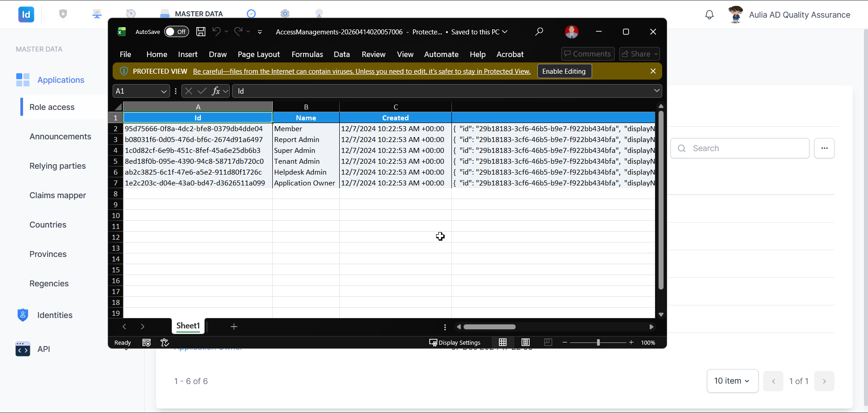Select row 10 header
868x413 pixels.
pos(116,216)
